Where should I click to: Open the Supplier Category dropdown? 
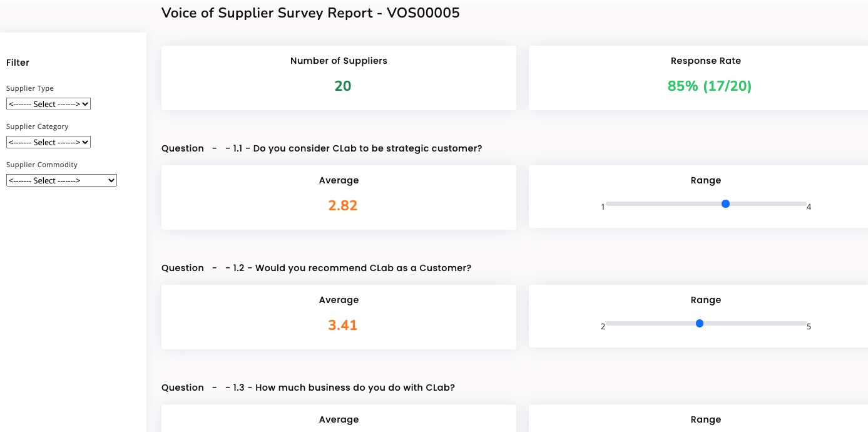(48, 142)
